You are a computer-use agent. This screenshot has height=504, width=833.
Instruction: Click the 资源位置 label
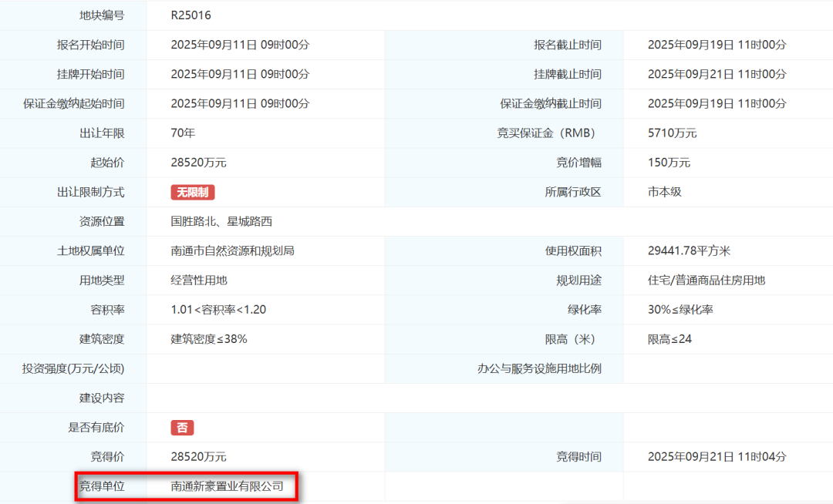point(102,221)
